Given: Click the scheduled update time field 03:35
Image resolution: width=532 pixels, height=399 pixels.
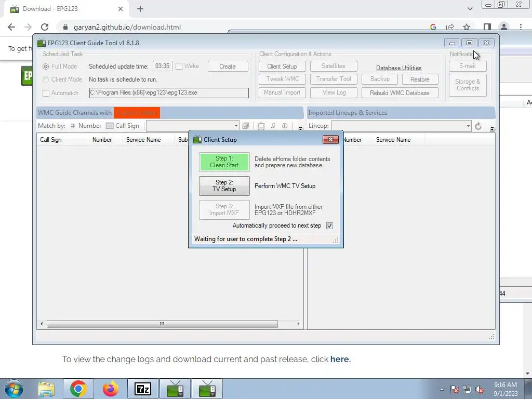Looking at the screenshot, I should tap(163, 66).
